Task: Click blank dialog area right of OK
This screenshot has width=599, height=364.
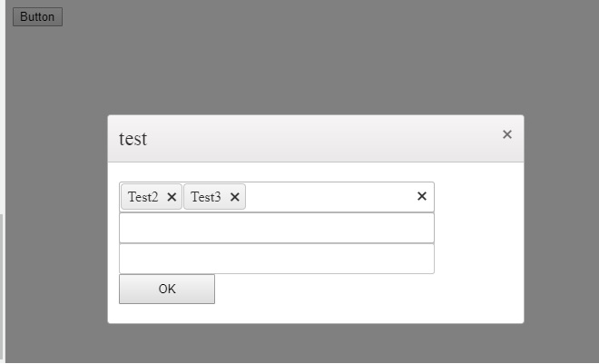Action: click(363, 290)
